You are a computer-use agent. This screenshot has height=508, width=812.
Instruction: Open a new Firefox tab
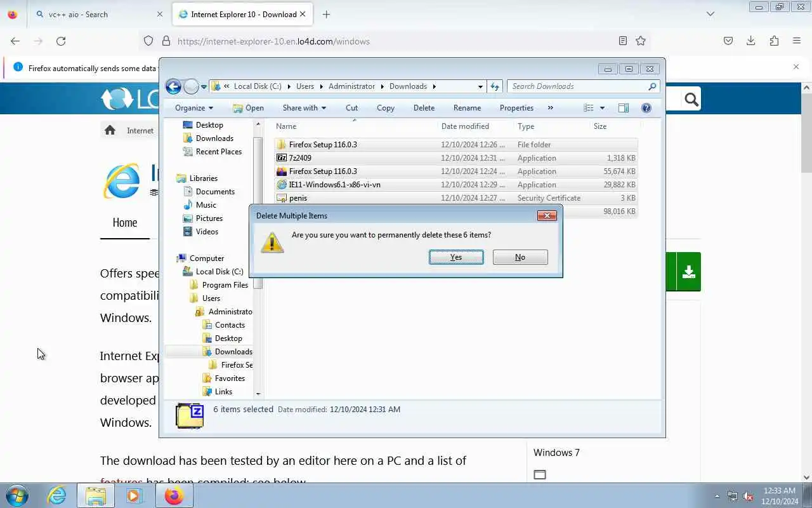tap(326, 14)
